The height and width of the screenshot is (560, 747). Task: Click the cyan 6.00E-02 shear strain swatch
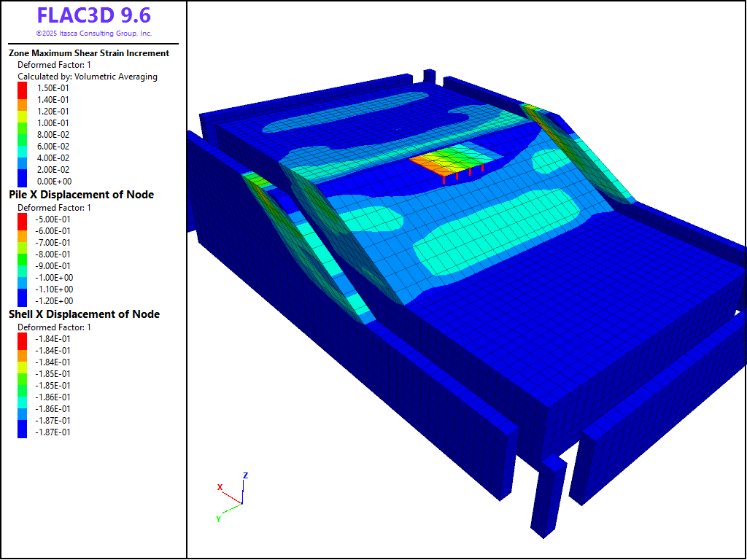click(x=22, y=146)
